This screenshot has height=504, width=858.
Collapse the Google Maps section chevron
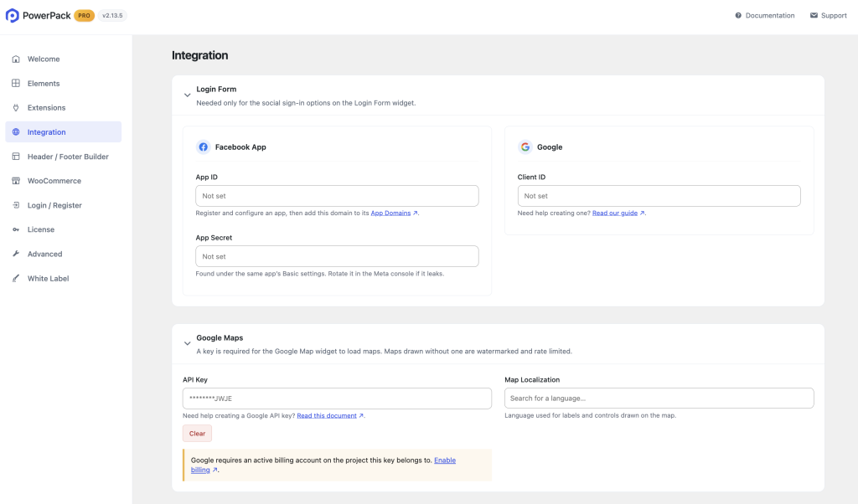point(187,344)
